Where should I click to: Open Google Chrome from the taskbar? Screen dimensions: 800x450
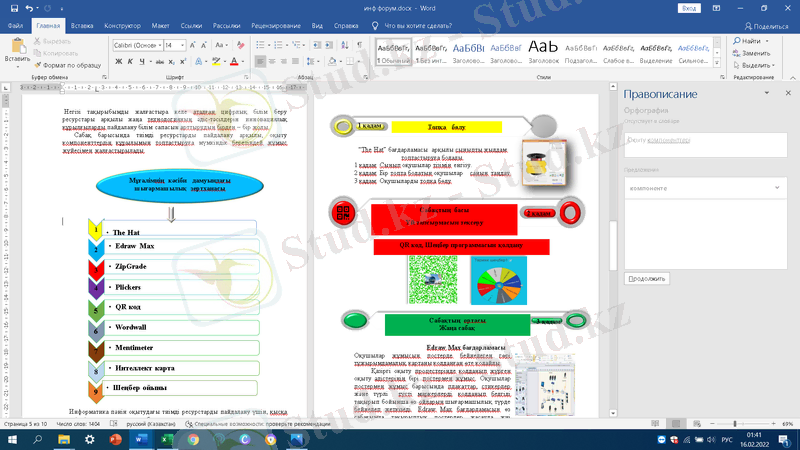[193, 439]
